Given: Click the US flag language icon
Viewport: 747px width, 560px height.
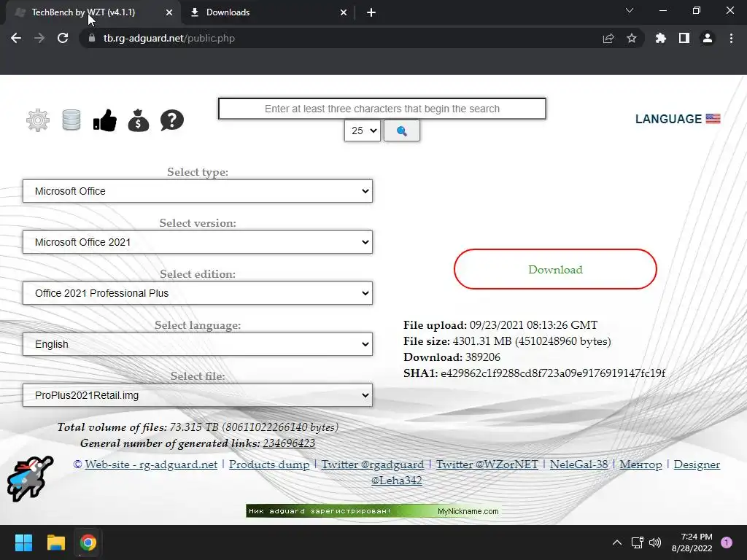Looking at the screenshot, I should tap(713, 119).
